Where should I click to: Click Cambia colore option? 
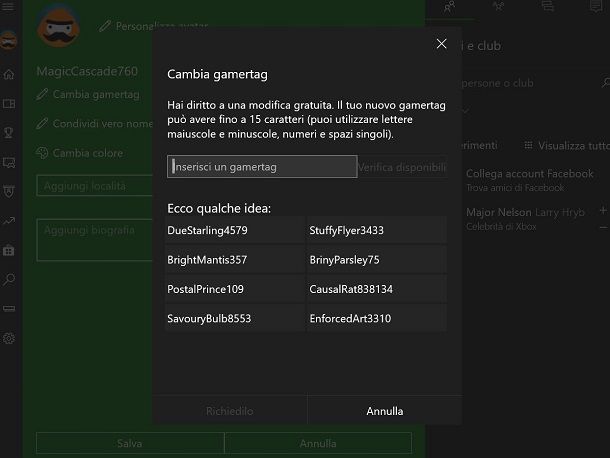79,153
